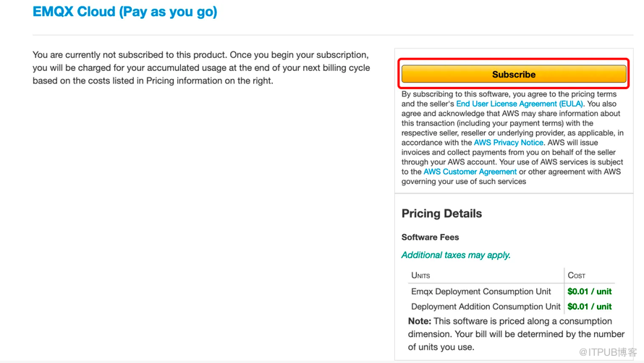Screen dimensions: 644x363
Task: Click the 'currently not subscribed' paragraph text
Action: click(x=201, y=67)
